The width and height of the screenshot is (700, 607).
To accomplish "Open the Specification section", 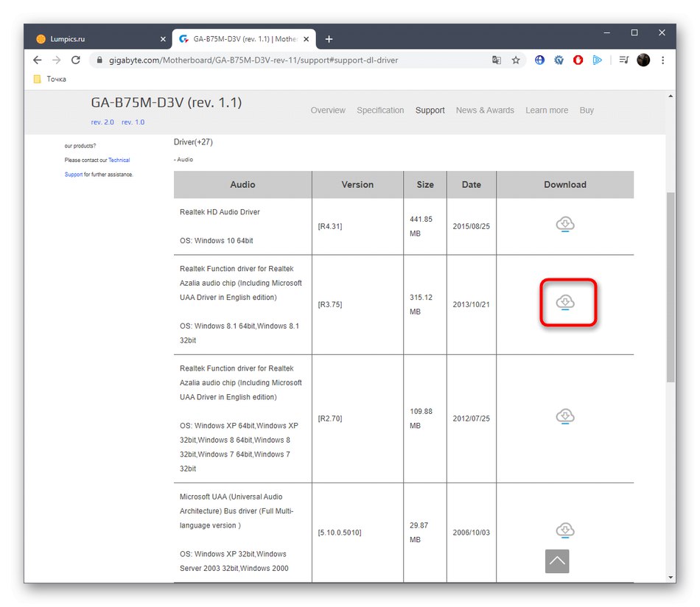I will 380,110.
